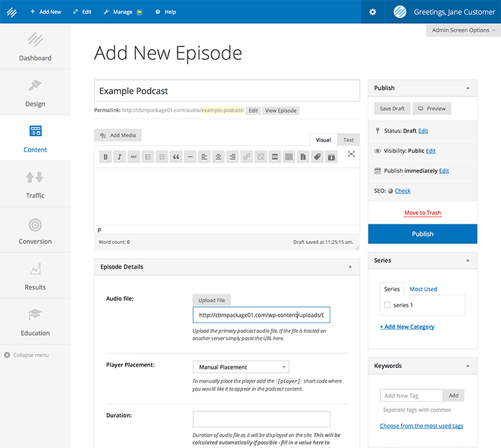The image size is (501, 448).
Task: Align text left
Action: (204, 157)
